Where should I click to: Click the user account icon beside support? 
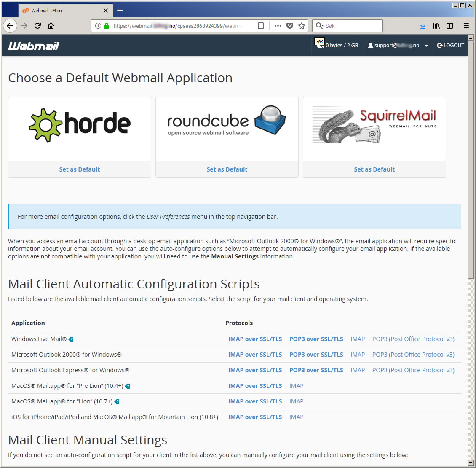tap(370, 45)
